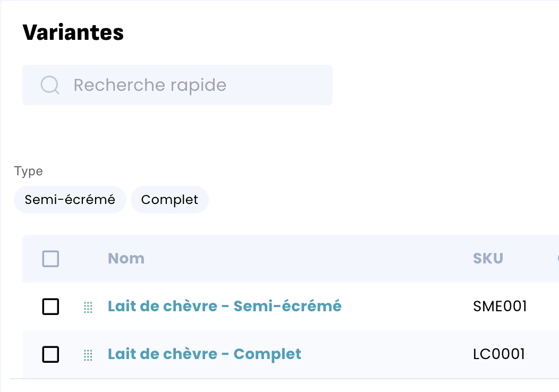The image size is (559, 392).
Task: Click empty space in the Complet variant row
Action: tap(388, 354)
